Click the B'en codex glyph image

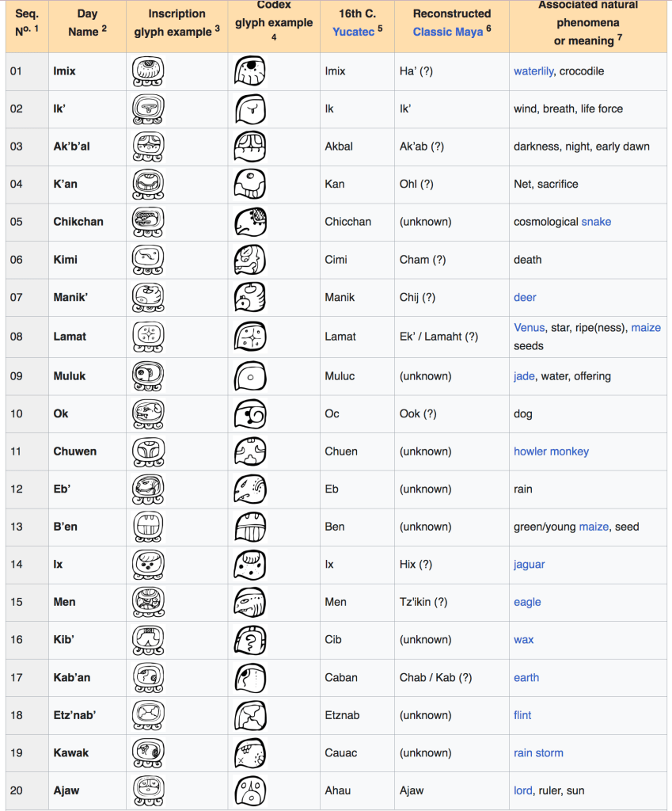[x=250, y=527]
